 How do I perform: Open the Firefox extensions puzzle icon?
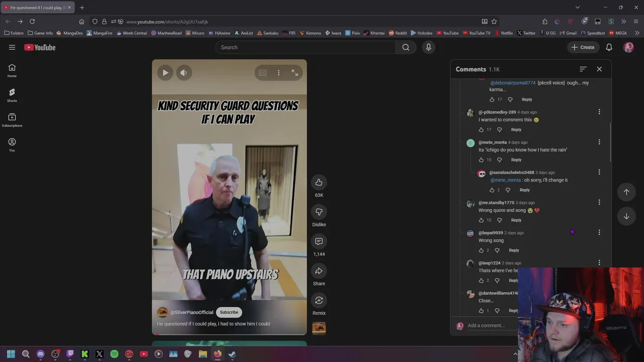point(545,22)
